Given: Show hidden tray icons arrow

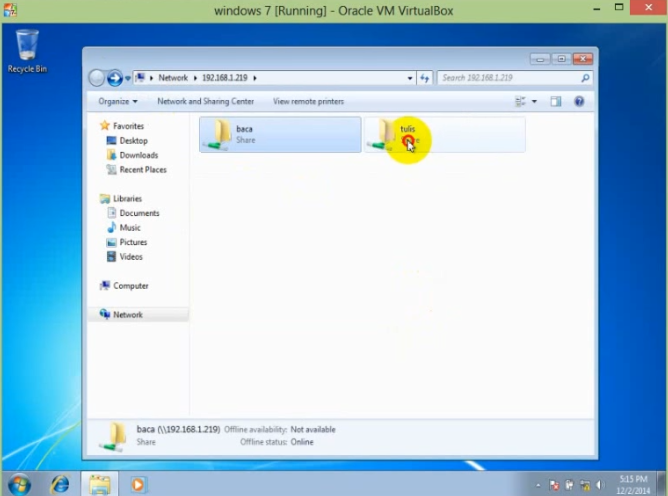Looking at the screenshot, I should click(538, 485).
